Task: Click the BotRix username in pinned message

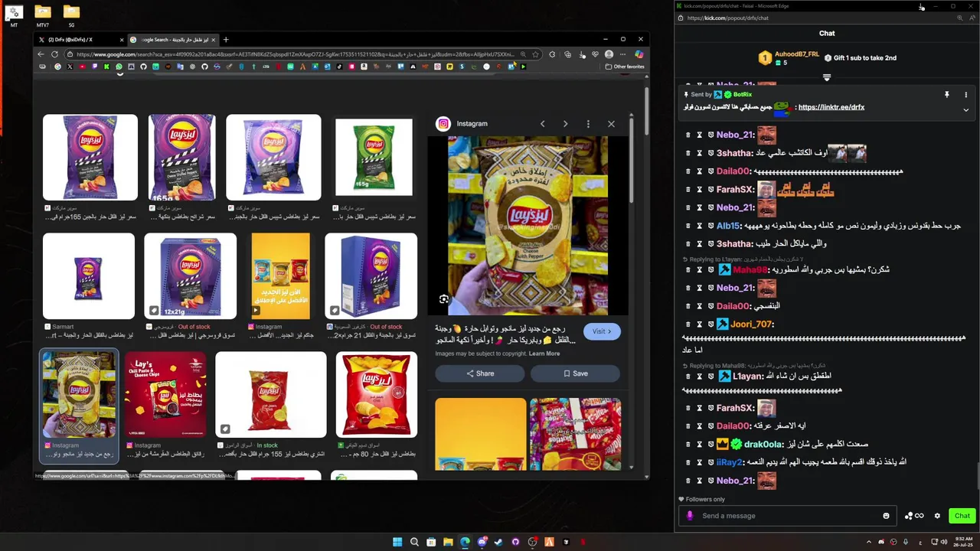Action: [x=741, y=95]
